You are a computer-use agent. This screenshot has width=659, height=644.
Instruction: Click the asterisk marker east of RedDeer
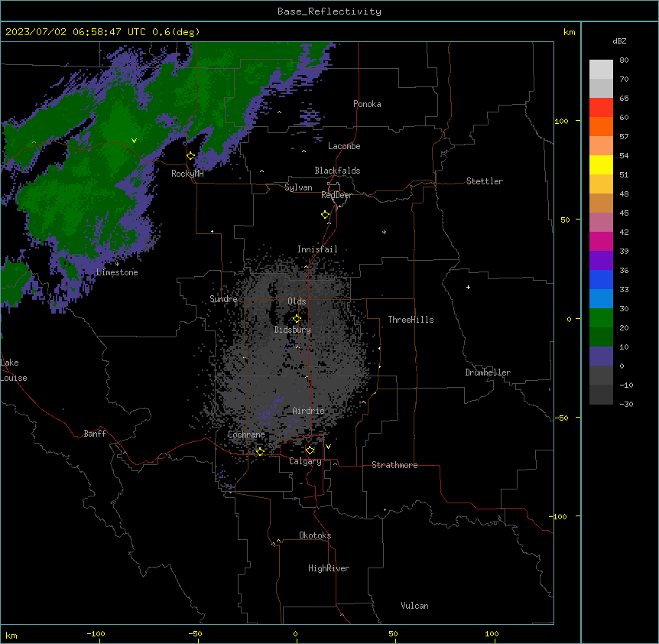tap(384, 232)
